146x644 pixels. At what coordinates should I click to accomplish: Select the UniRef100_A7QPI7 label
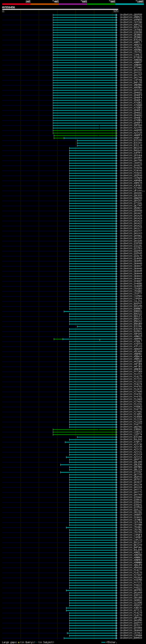tap(131, 442)
